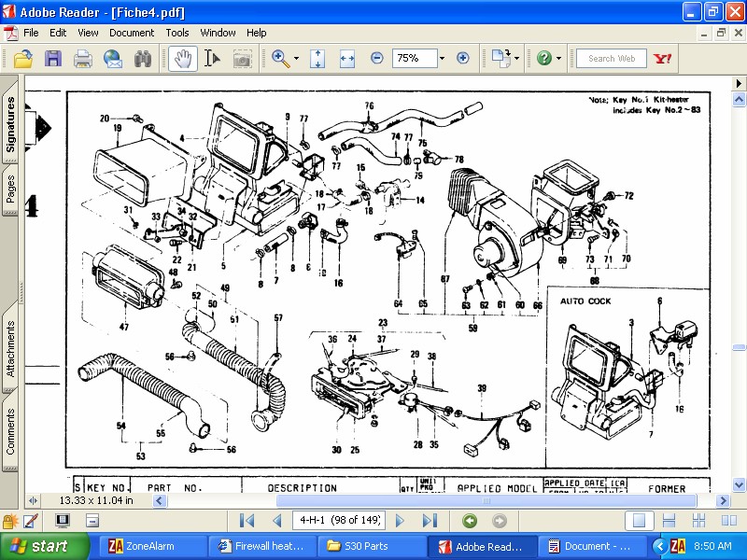Open the dropdown next to the Rotate icon
Image resolution: width=747 pixels, height=560 pixels.
(x=517, y=59)
